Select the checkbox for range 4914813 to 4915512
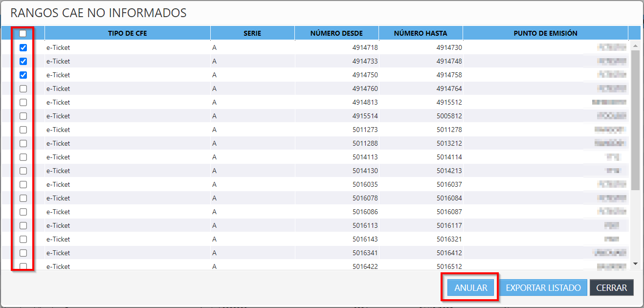Viewport: 644px width, 308px height. 23,103
